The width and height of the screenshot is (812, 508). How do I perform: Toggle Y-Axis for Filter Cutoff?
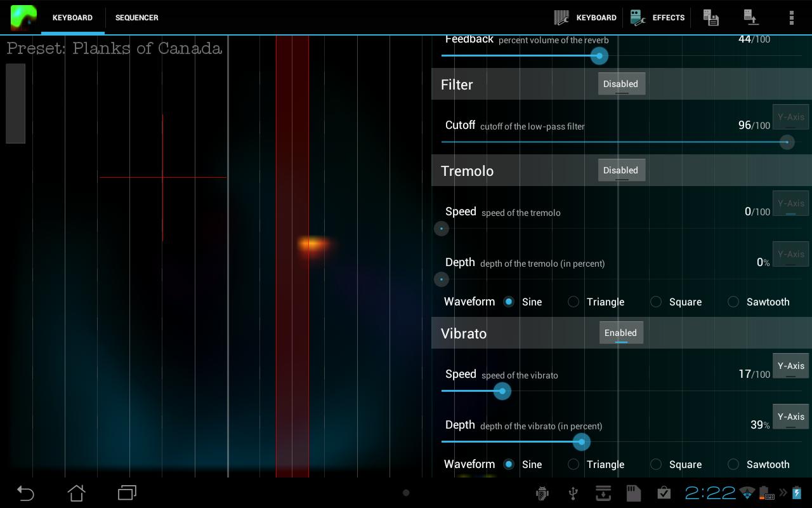pos(791,117)
